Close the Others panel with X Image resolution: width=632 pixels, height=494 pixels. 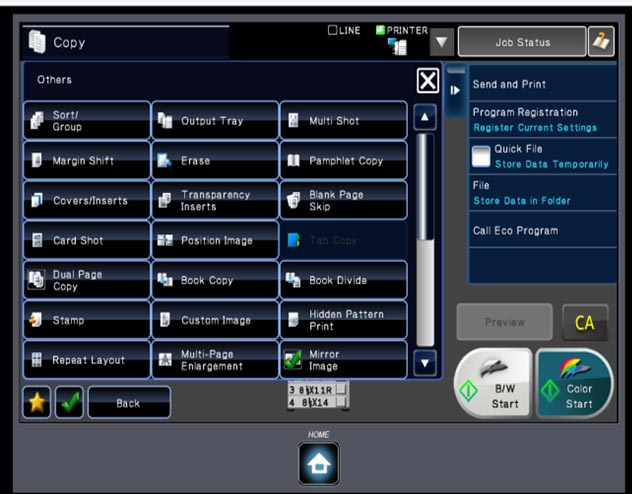pos(428,81)
